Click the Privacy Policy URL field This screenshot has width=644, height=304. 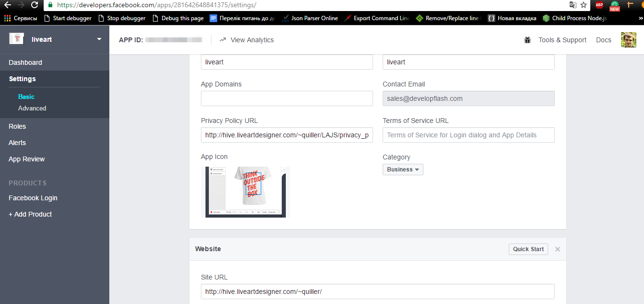pyautogui.click(x=287, y=135)
